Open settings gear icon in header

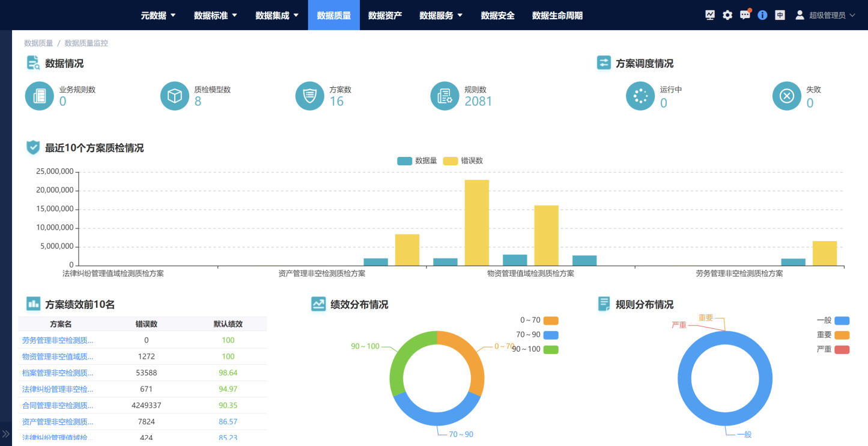click(727, 15)
